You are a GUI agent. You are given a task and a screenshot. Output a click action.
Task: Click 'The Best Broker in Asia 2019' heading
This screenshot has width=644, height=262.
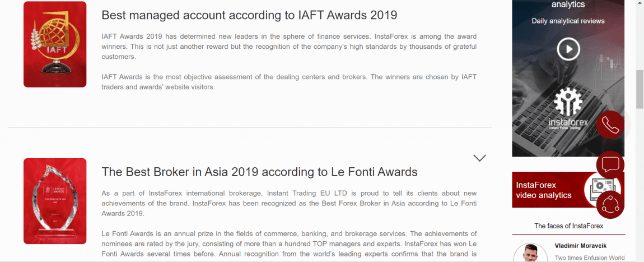tap(260, 172)
